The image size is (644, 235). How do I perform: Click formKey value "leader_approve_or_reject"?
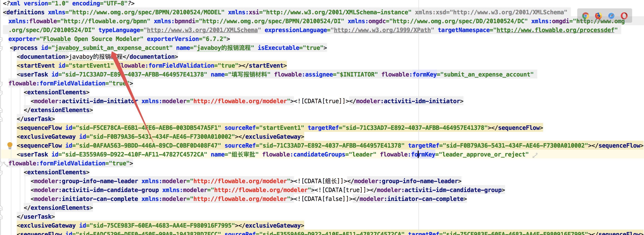(x=484, y=155)
